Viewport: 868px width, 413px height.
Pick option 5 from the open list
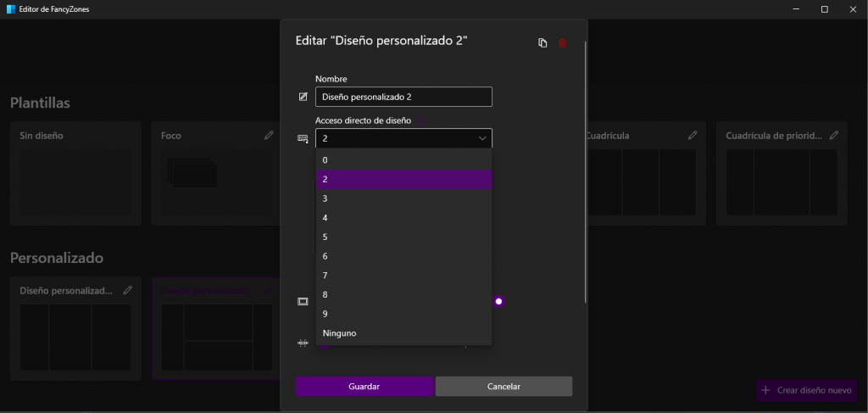coord(403,237)
